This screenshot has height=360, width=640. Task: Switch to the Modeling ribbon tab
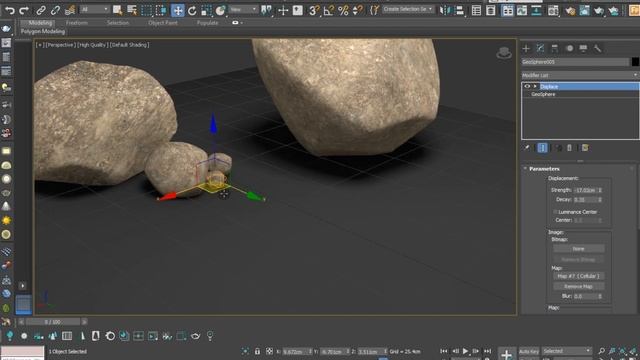coord(40,23)
